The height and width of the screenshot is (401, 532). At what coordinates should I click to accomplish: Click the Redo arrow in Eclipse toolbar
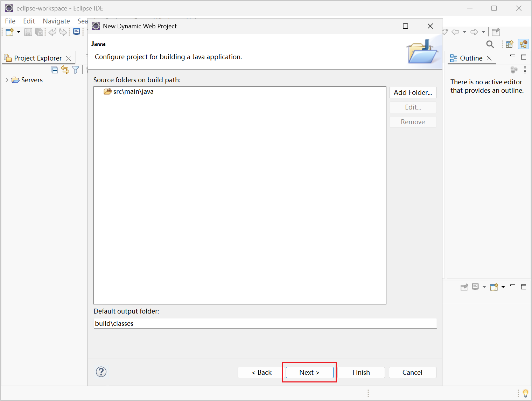(63, 32)
